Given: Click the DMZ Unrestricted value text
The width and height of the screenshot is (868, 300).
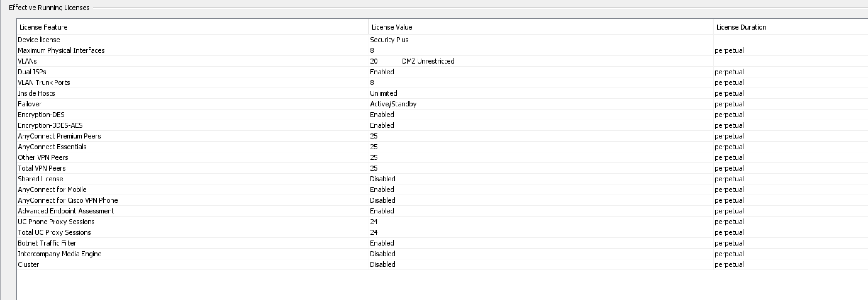Looking at the screenshot, I should point(428,61).
